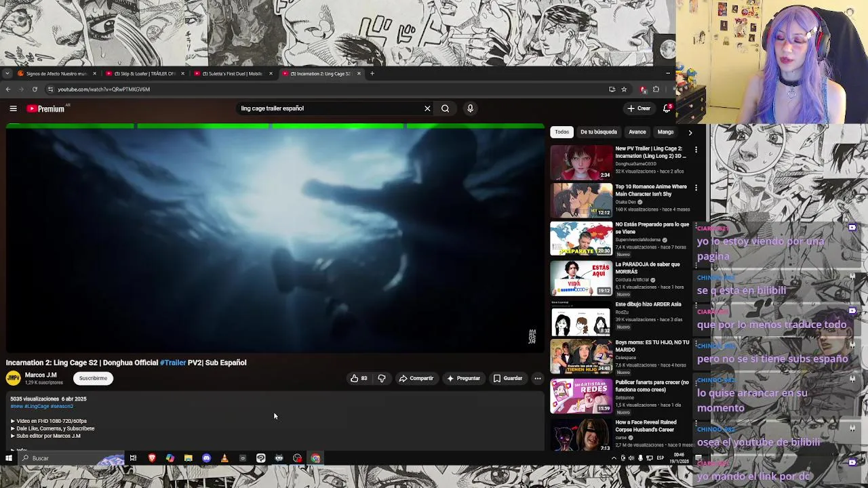868x488 pixels.
Task: Open the notifications bell
Action: (667, 108)
